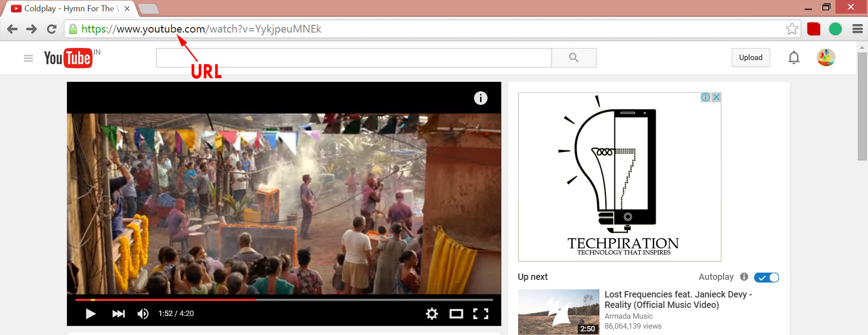Close the Coldplay browser tab

coord(127,9)
